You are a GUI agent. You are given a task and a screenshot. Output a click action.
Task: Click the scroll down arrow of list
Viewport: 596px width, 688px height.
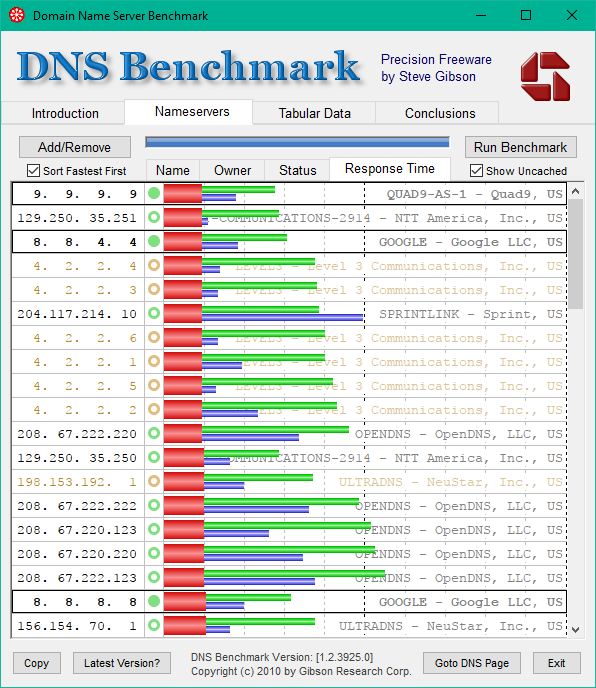click(576, 630)
